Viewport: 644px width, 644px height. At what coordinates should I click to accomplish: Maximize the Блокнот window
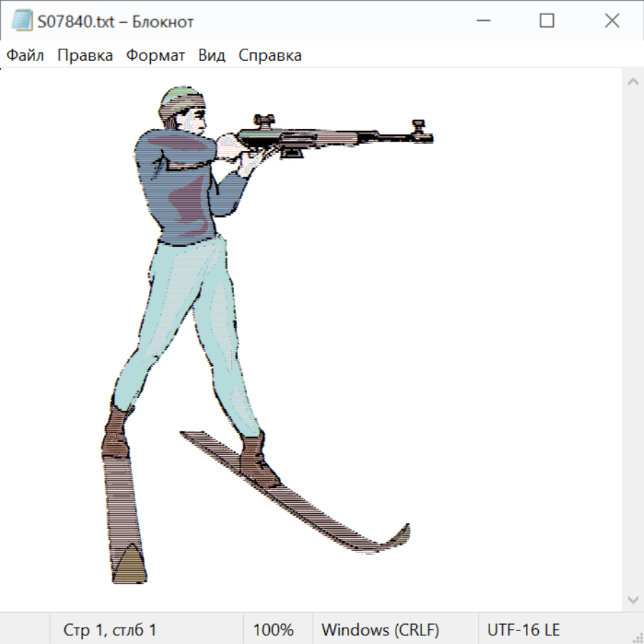pyautogui.click(x=547, y=21)
